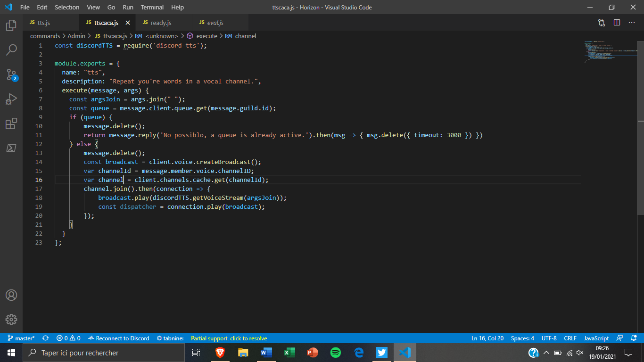
Task: Open the Accounts menu icon
Action: 11,295
